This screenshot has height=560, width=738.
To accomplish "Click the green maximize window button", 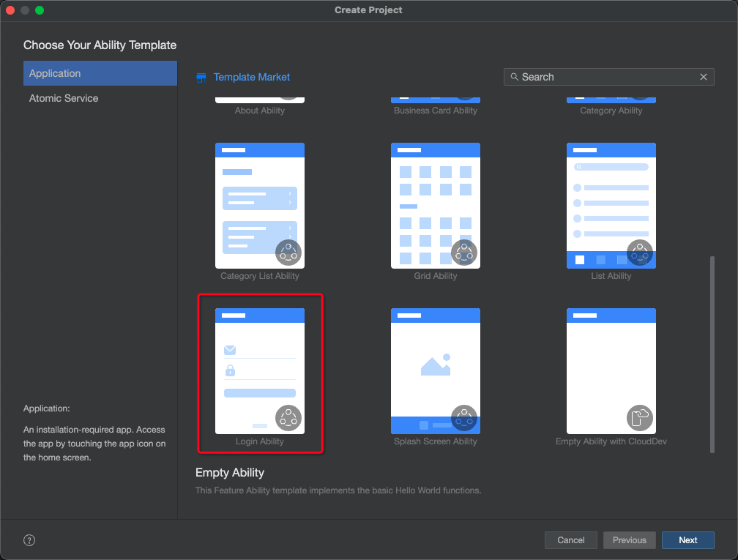I will click(40, 10).
